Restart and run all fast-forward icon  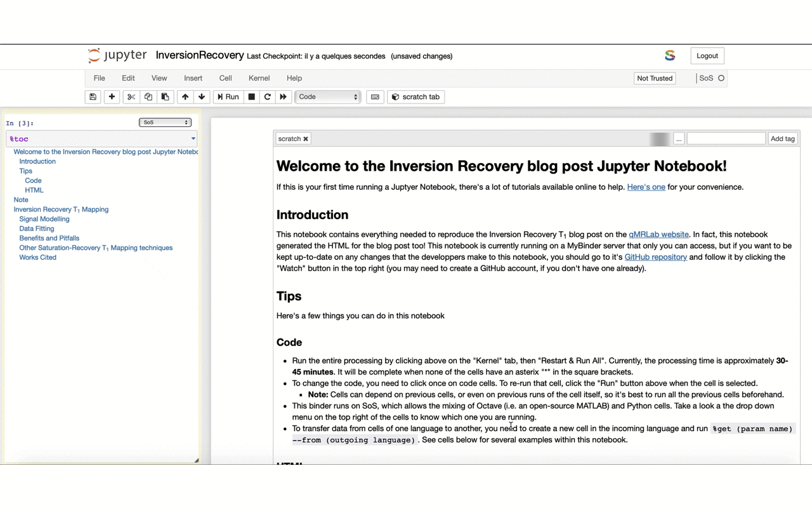tap(283, 97)
